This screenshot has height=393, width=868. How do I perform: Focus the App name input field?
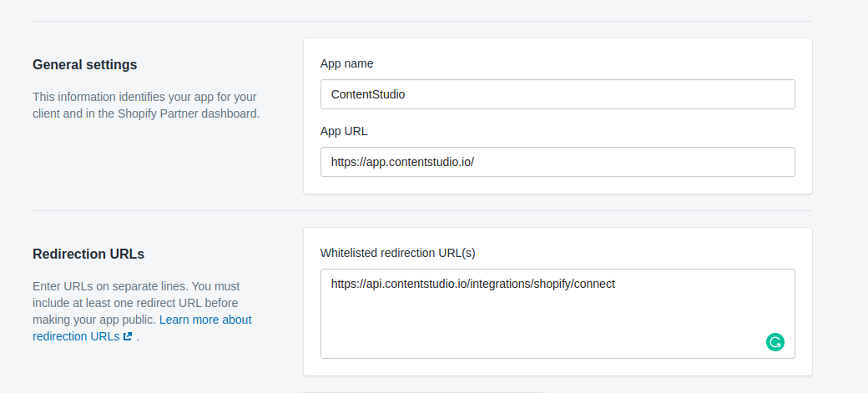pos(558,94)
